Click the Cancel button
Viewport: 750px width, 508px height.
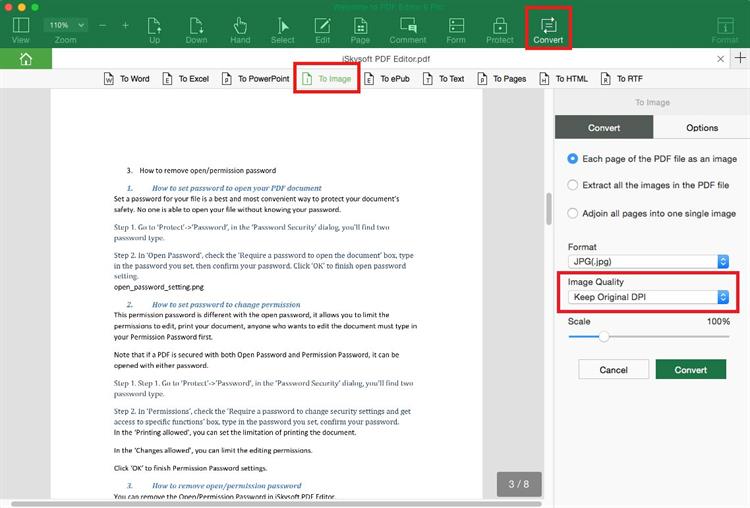[613, 370]
